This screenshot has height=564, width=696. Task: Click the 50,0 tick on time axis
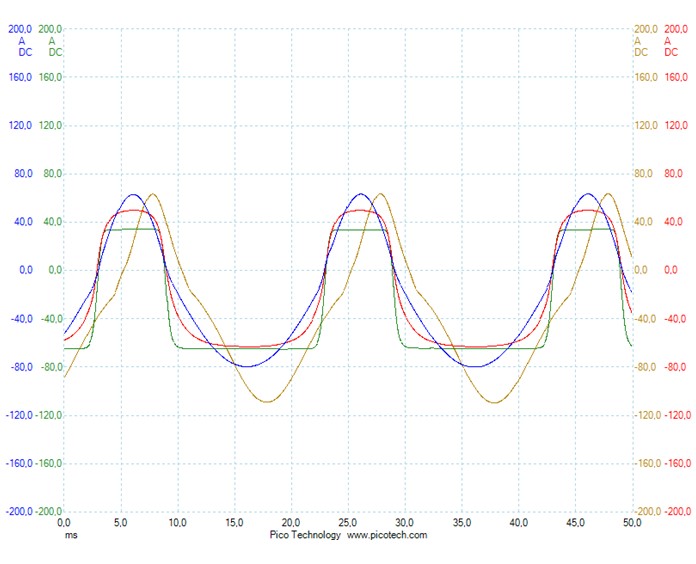coord(633,523)
